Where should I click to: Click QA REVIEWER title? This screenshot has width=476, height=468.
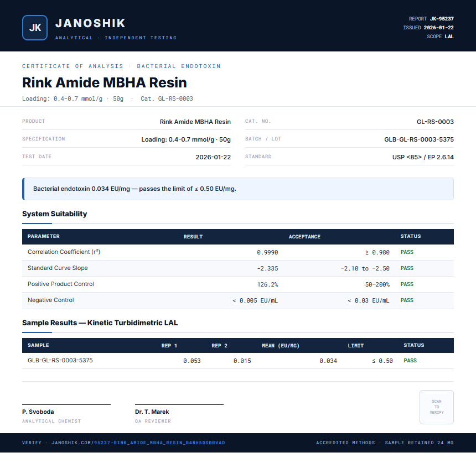[x=153, y=422]
